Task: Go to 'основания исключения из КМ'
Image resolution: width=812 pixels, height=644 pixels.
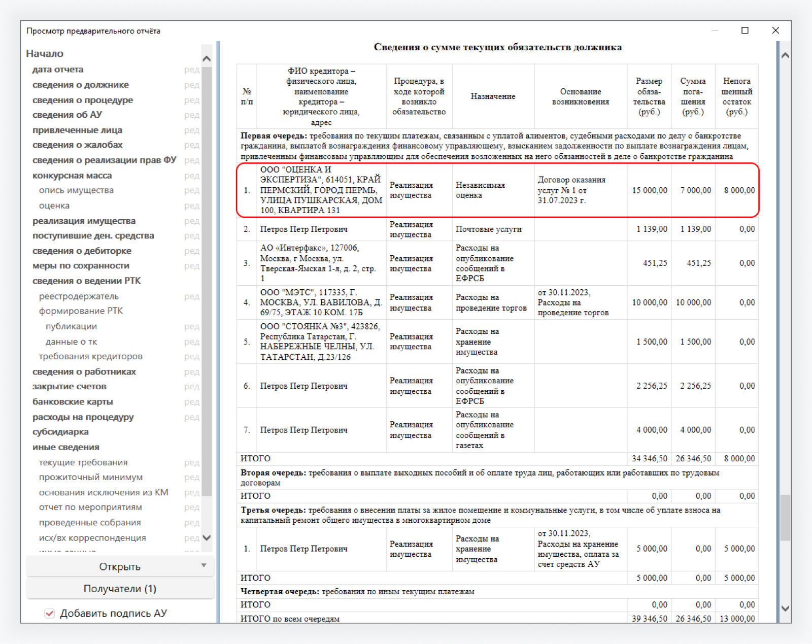Action: point(104,492)
